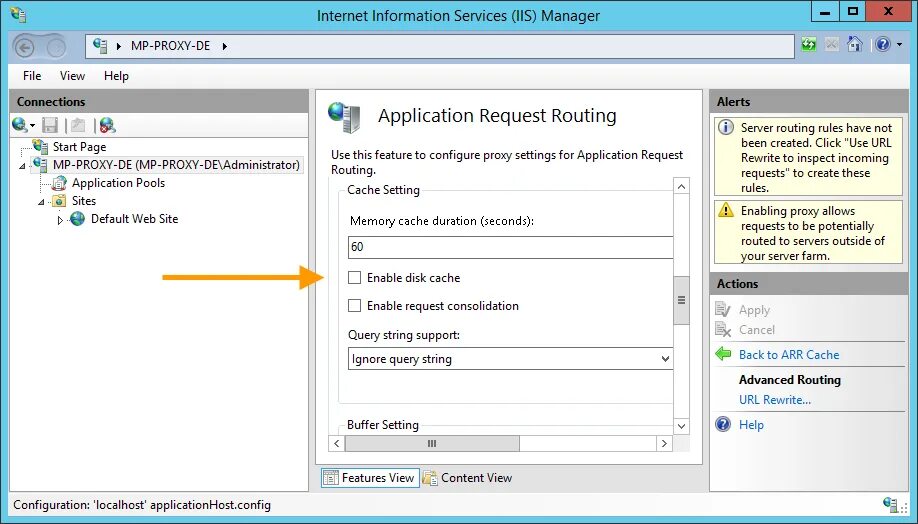Viewport: 918px width, 524px height.
Task: Click the green refresh page icon
Action: (809, 45)
